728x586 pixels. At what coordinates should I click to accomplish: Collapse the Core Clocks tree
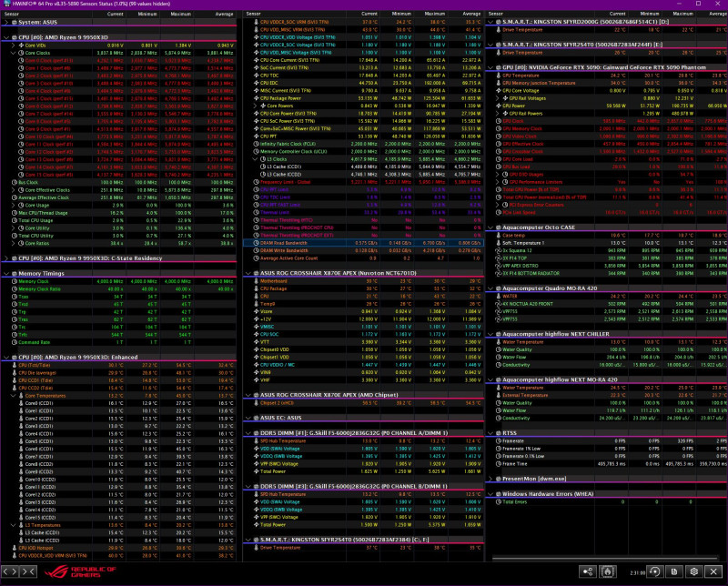(x=14, y=53)
